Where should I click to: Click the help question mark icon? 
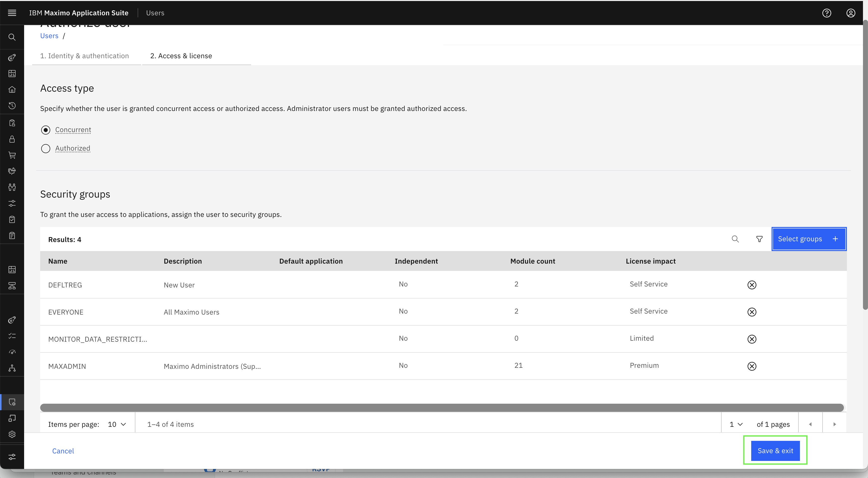pyautogui.click(x=827, y=13)
